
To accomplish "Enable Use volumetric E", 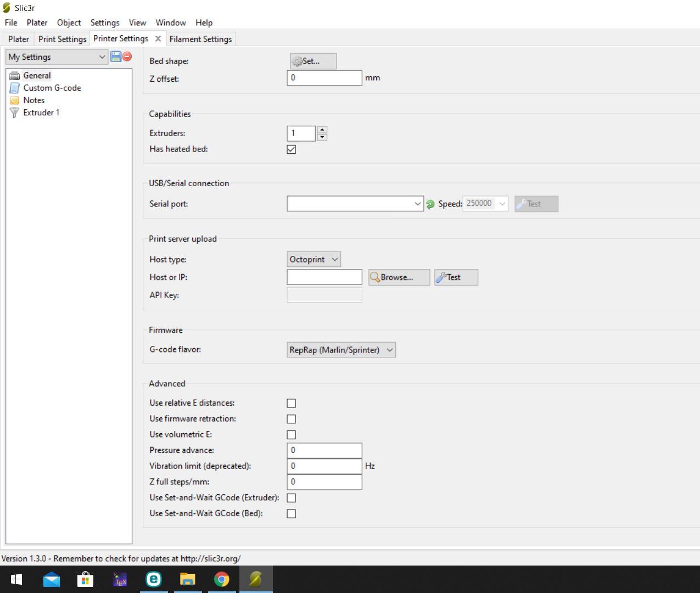I will point(292,435).
